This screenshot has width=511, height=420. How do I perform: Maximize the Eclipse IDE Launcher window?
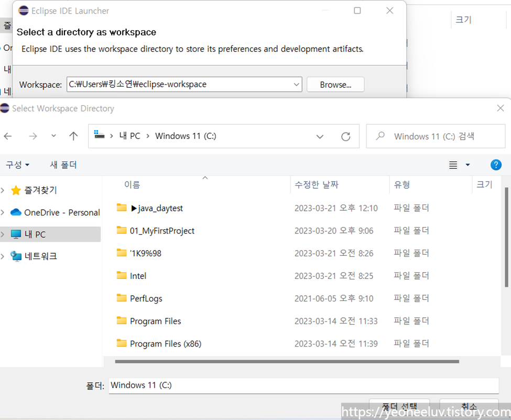(357, 10)
